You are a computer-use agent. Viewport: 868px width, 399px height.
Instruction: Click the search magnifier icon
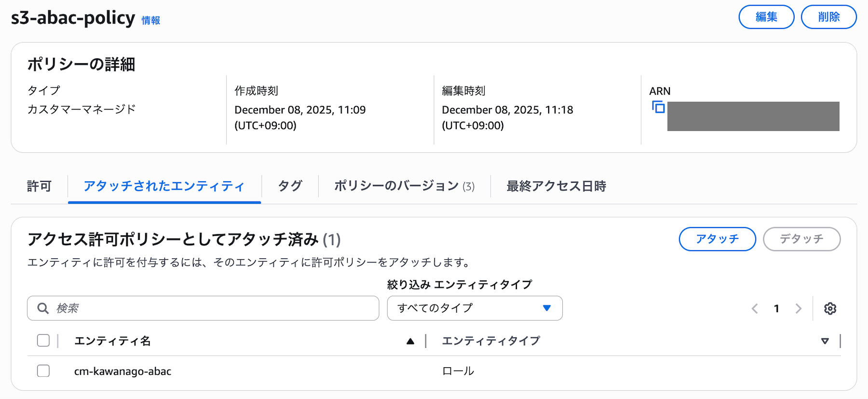43,308
